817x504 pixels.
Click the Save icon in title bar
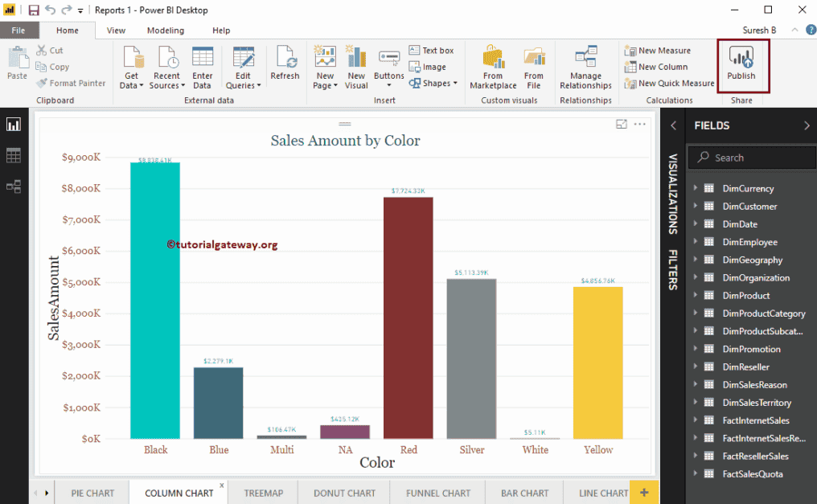click(x=33, y=10)
